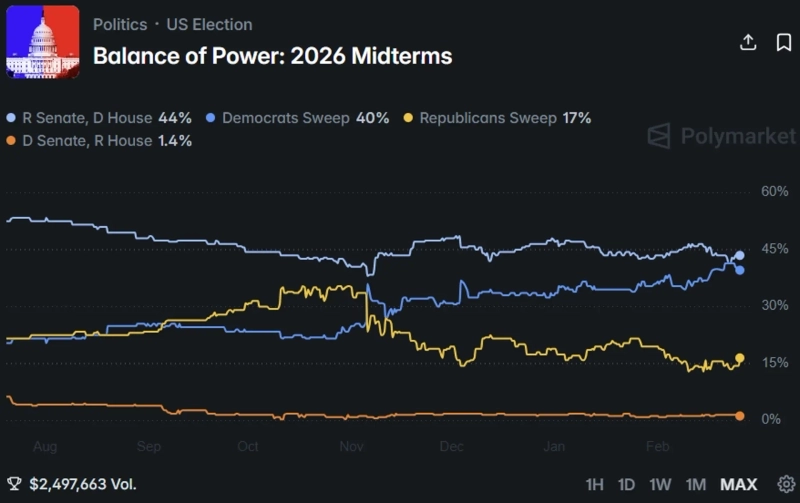The width and height of the screenshot is (800, 503).
Task: Click the share/upload icon
Action: point(748,42)
